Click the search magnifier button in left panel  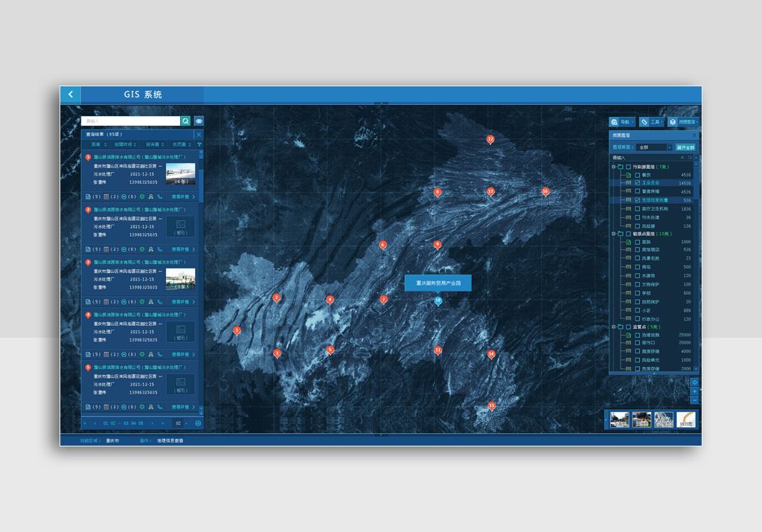tap(186, 121)
